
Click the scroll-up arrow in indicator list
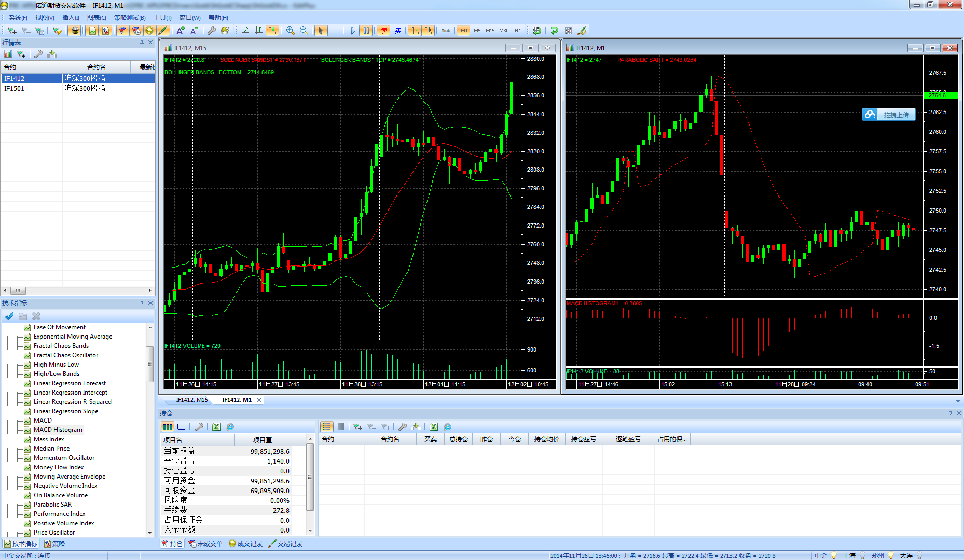click(x=150, y=327)
